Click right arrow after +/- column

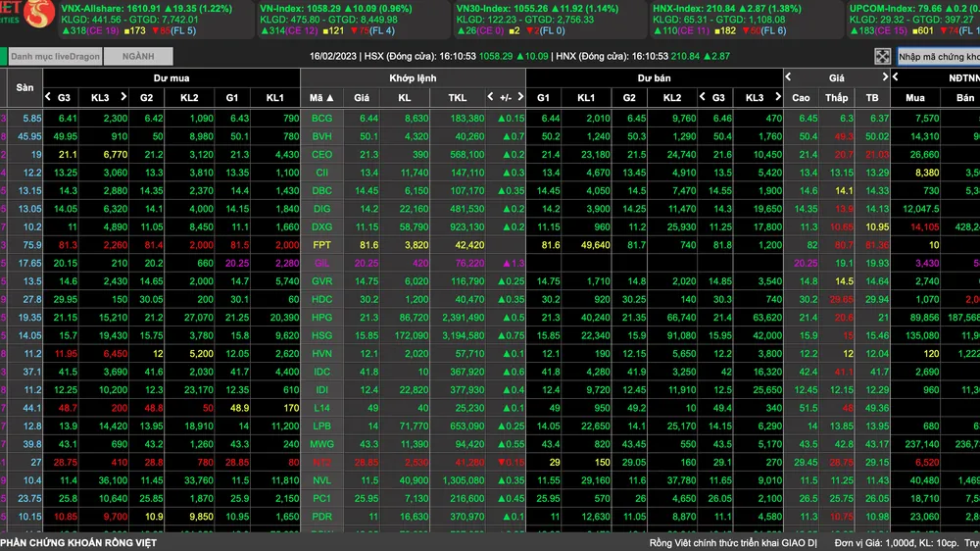coord(520,97)
